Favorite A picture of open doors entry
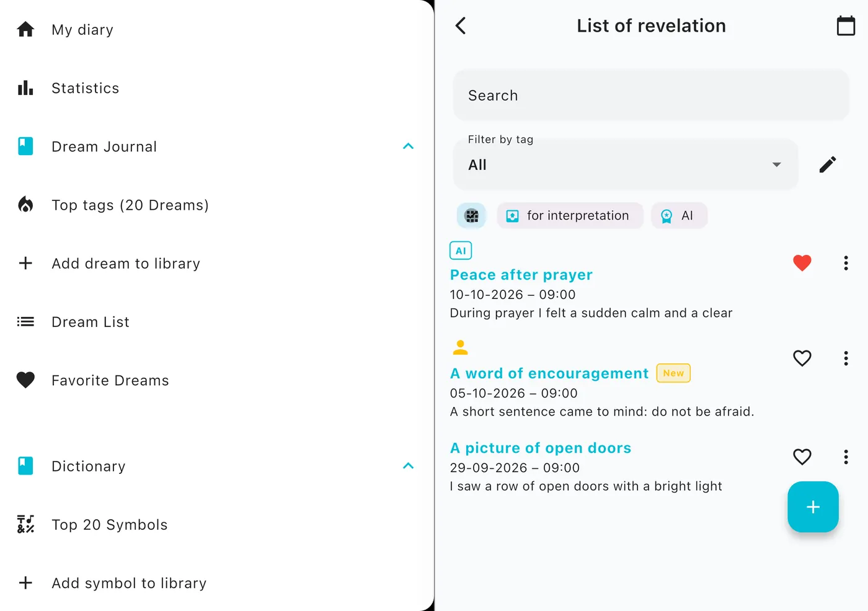Image resolution: width=868 pixels, height=611 pixels. click(802, 457)
